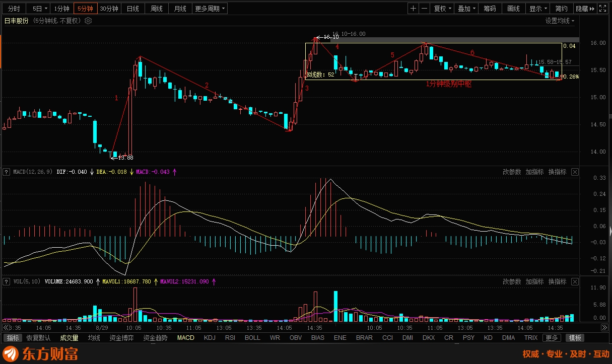Open the 5日 period dropdown

(39, 9)
